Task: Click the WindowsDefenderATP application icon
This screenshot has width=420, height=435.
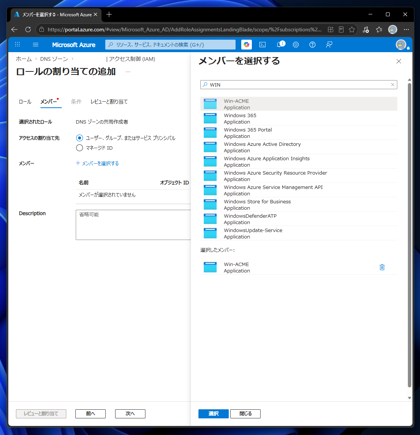Action: pos(210,219)
